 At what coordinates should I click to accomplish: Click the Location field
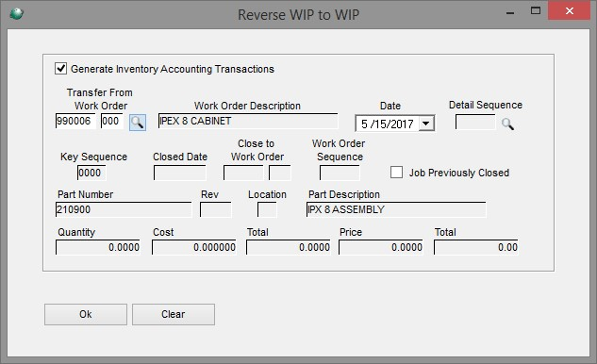(x=267, y=209)
